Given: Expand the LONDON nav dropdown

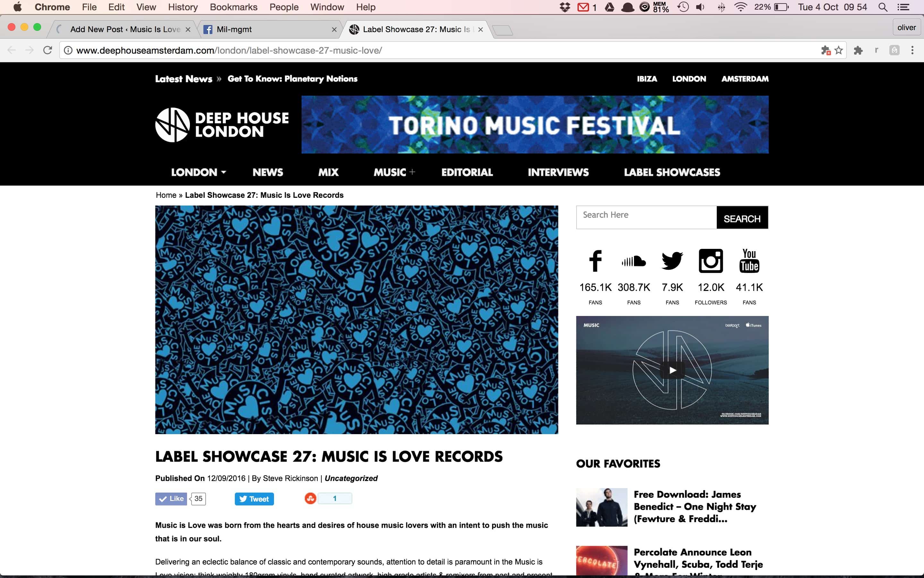Looking at the screenshot, I should coord(199,172).
